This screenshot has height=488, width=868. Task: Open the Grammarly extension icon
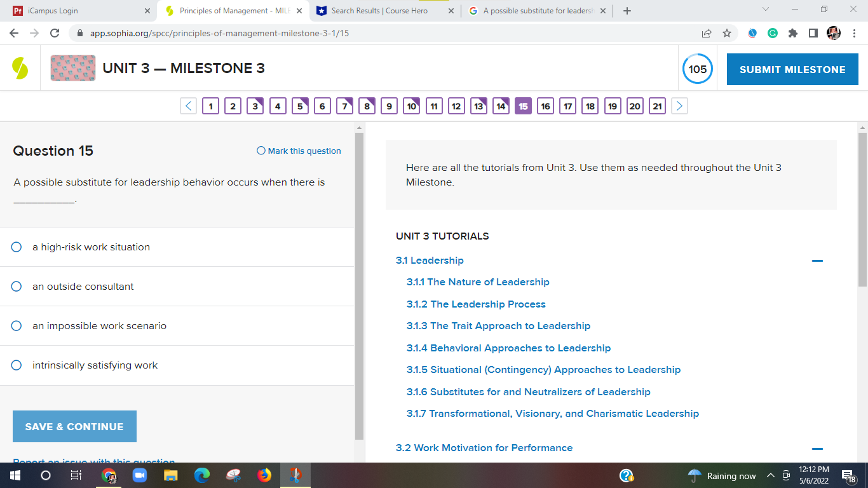[x=773, y=33]
